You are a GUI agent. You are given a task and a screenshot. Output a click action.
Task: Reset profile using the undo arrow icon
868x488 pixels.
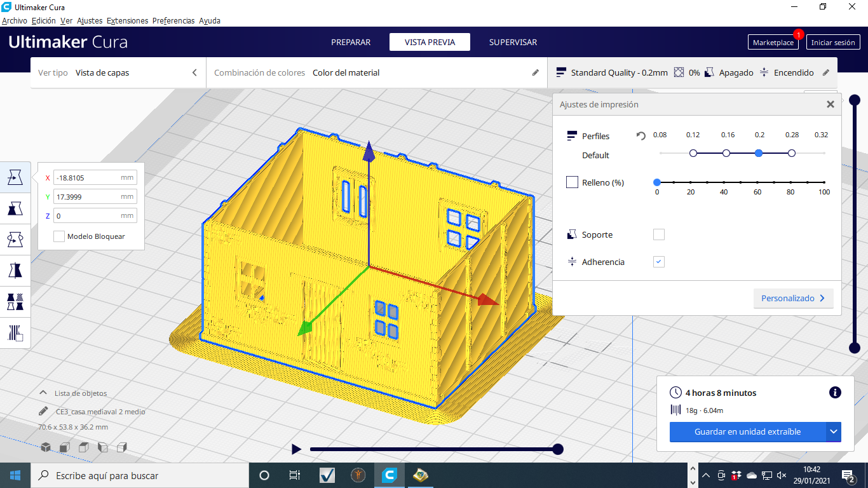[641, 136]
